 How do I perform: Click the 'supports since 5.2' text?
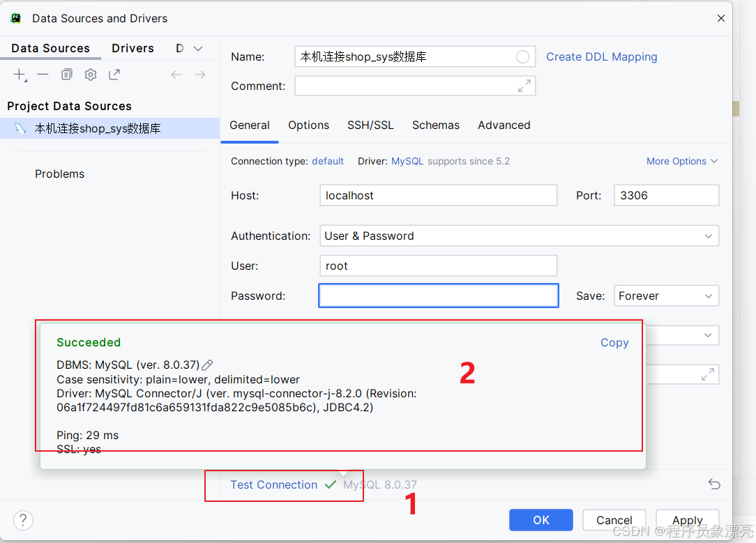pyautogui.click(x=468, y=162)
